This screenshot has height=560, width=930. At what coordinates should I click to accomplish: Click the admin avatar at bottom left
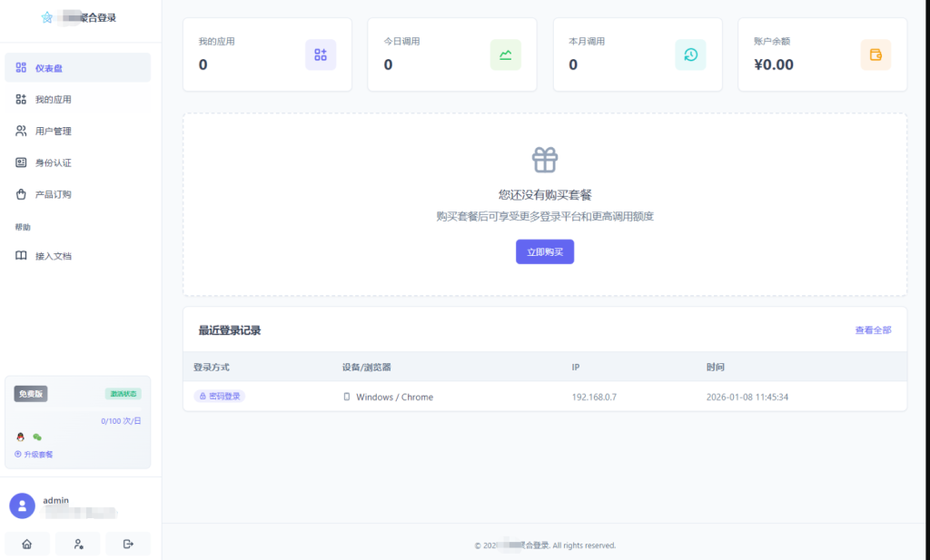pyautogui.click(x=21, y=505)
